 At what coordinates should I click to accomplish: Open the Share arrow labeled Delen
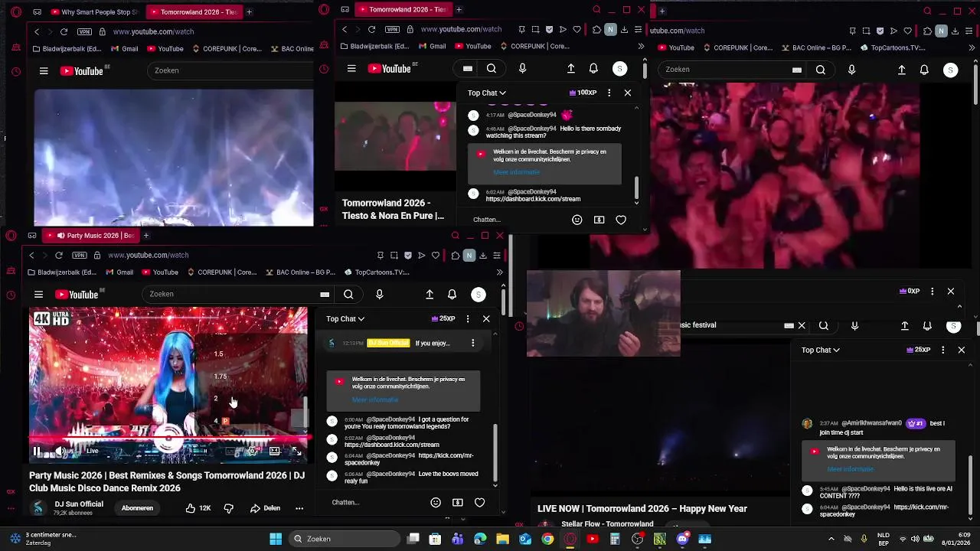tap(265, 508)
